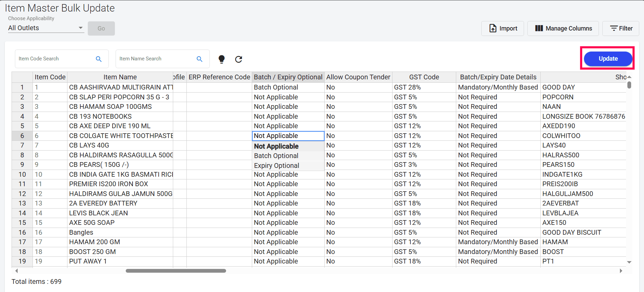
Task: Click the Item Code search magnifier icon
Action: tap(99, 59)
